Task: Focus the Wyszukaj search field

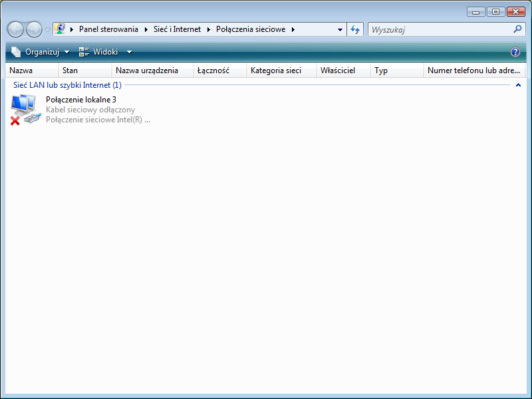Action: pos(441,29)
